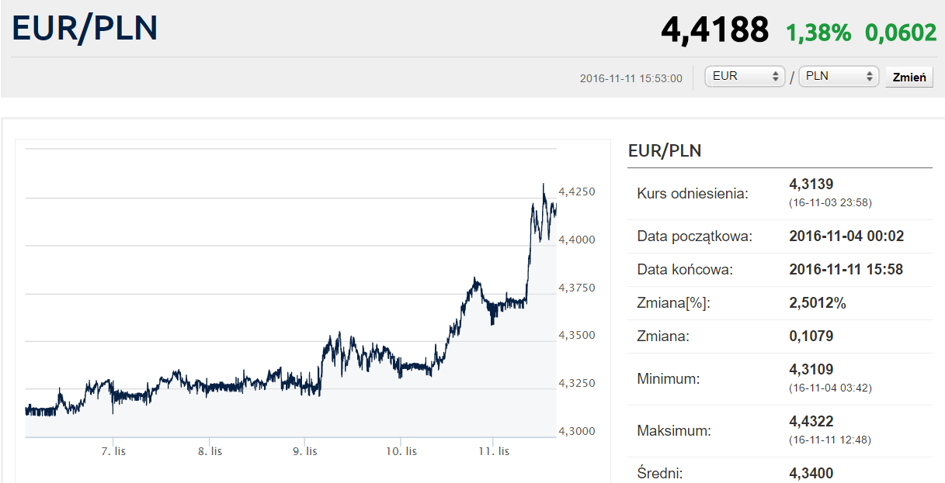Click the Minimum value 4,3109
The height and width of the screenshot is (483, 945).
point(811,369)
